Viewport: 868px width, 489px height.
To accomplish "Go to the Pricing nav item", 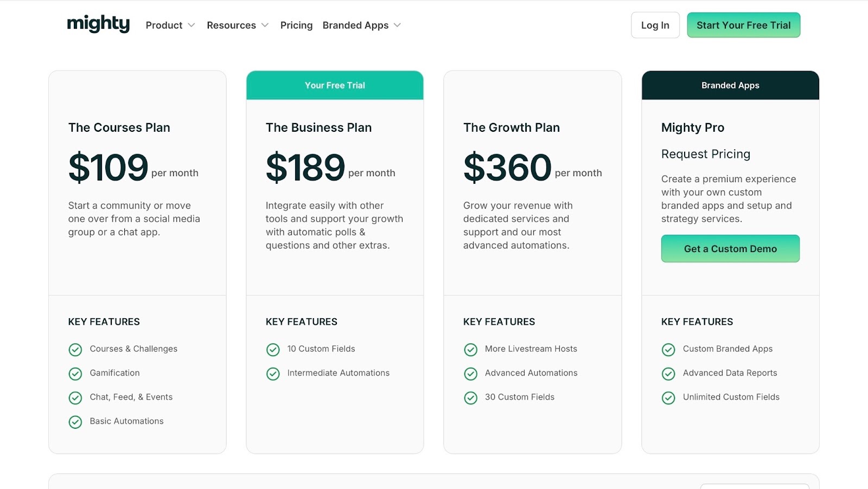I will click(296, 25).
